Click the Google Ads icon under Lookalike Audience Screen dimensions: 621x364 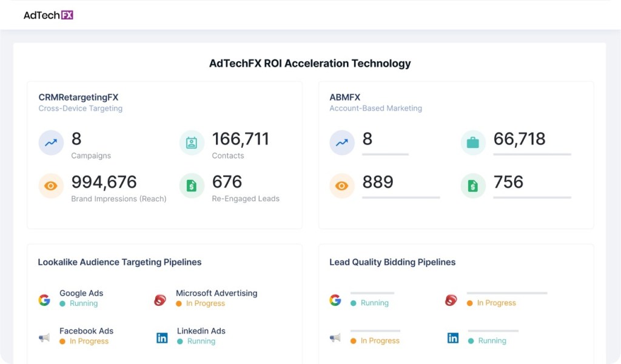click(44, 300)
